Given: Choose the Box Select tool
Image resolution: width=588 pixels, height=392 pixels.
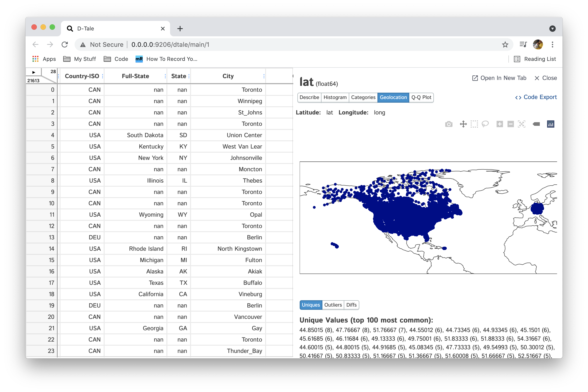Looking at the screenshot, I should (474, 124).
